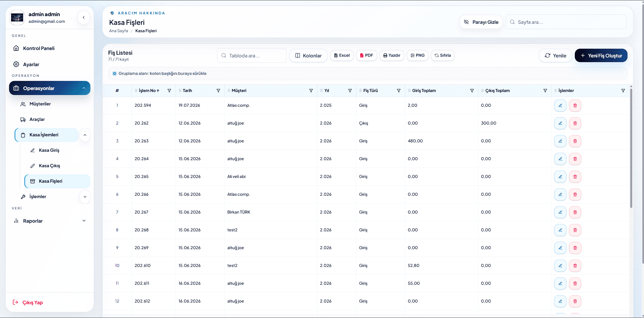Open filter icon on Fiş Türü column
Image resolution: width=644 pixels, height=318 pixels.
point(399,91)
